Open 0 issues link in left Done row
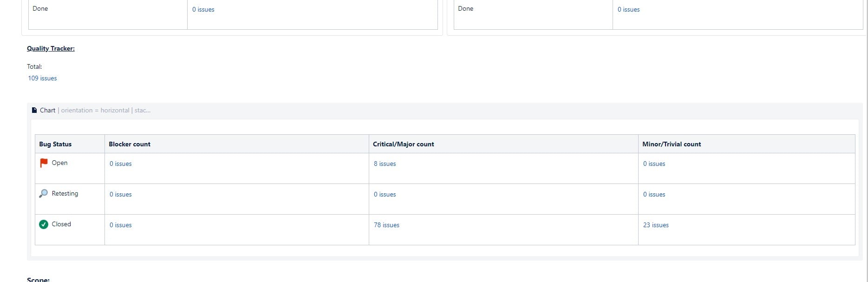868x282 pixels. tap(203, 9)
